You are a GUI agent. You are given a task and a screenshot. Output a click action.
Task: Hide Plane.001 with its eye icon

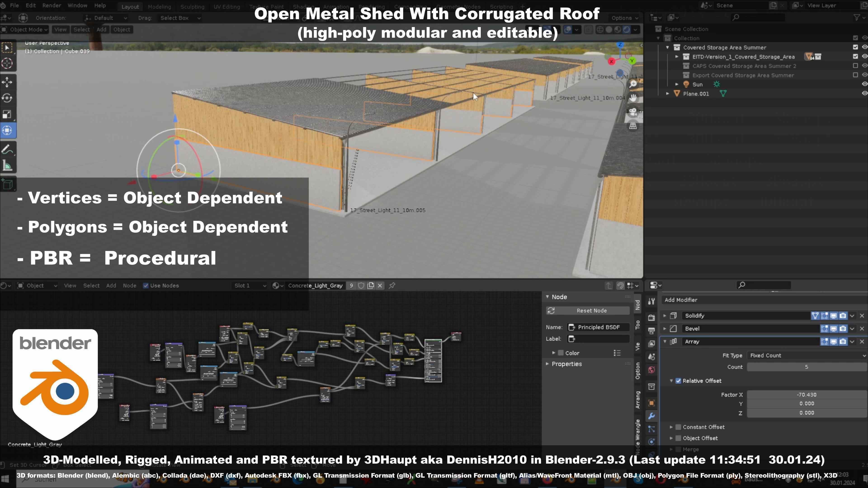864,93
